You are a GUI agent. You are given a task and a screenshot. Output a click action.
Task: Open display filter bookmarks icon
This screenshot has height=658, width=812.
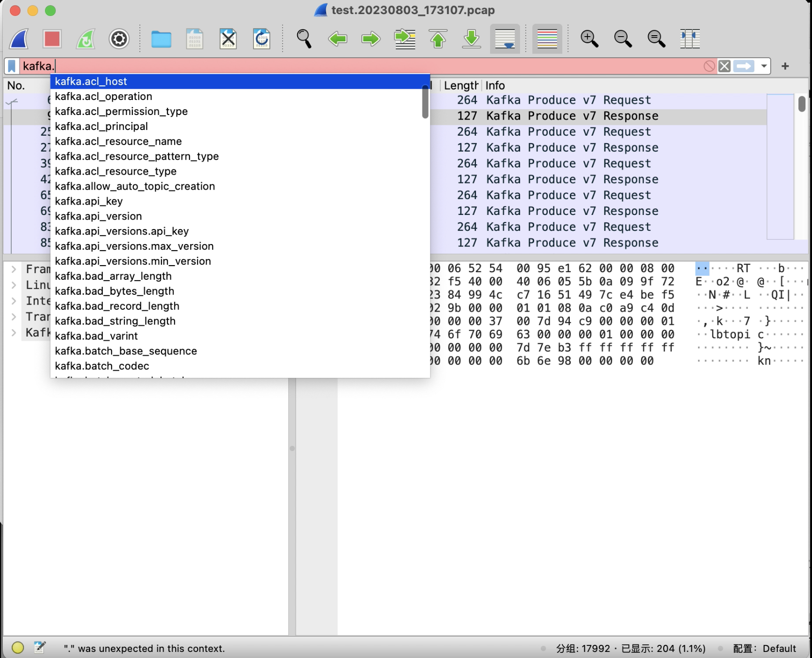tap(12, 66)
